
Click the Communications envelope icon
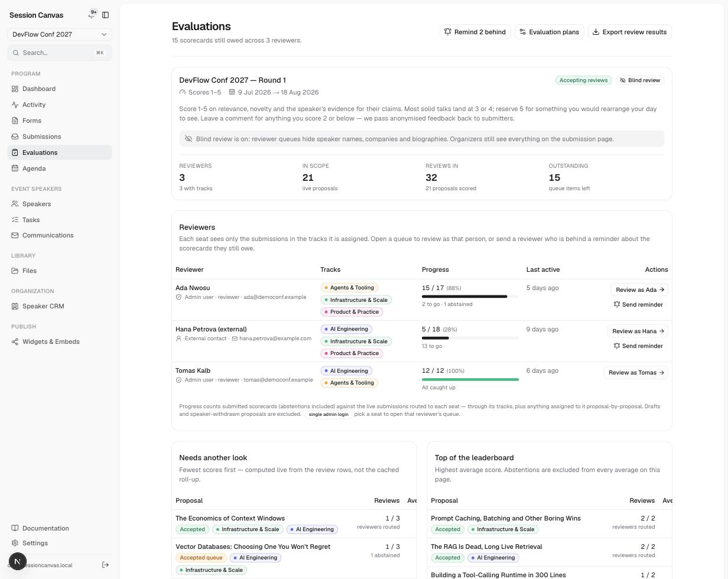click(15, 235)
